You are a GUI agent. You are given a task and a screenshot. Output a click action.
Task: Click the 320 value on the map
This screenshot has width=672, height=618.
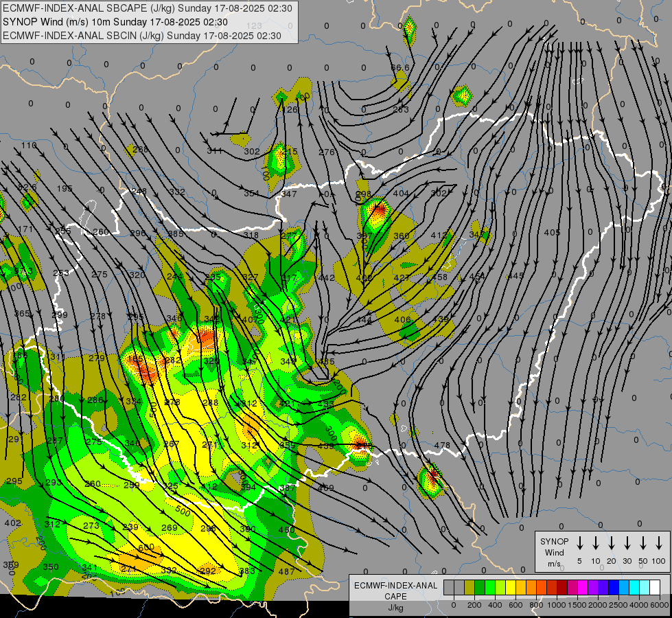(137, 275)
